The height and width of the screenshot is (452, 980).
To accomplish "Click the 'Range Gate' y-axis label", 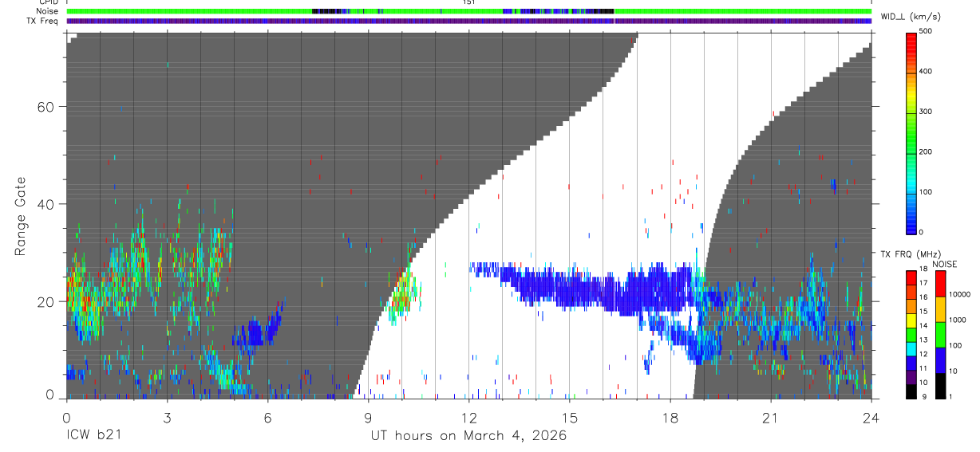I will click(x=22, y=217).
